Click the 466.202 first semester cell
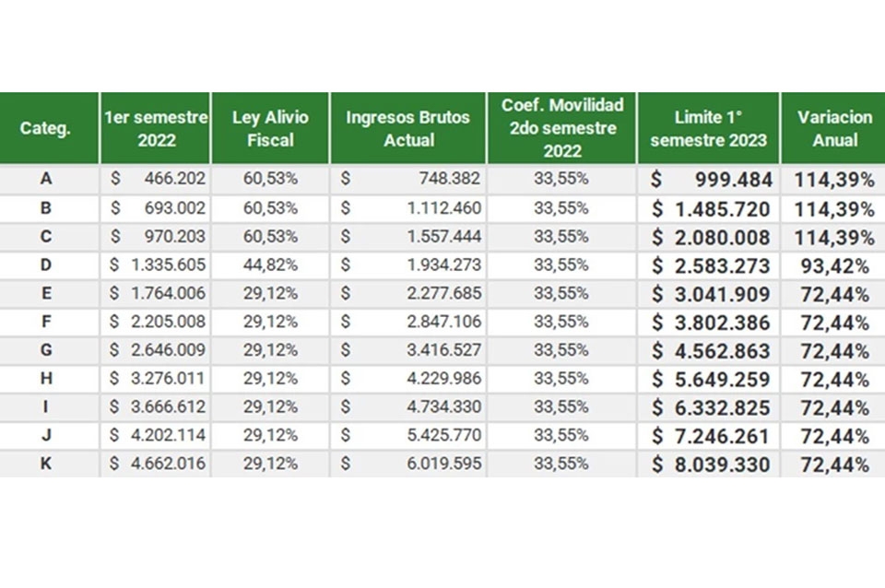 174,180
